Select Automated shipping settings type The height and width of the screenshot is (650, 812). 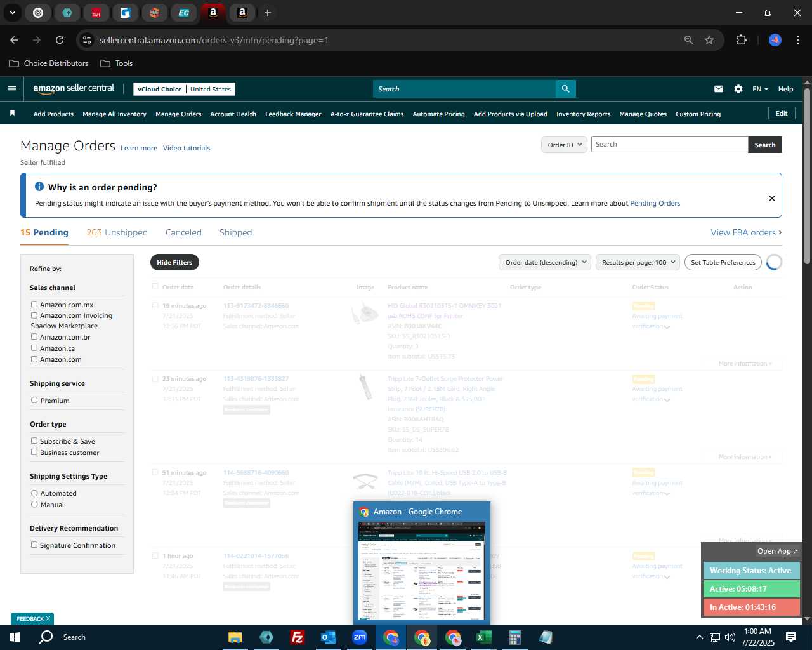(34, 493)
